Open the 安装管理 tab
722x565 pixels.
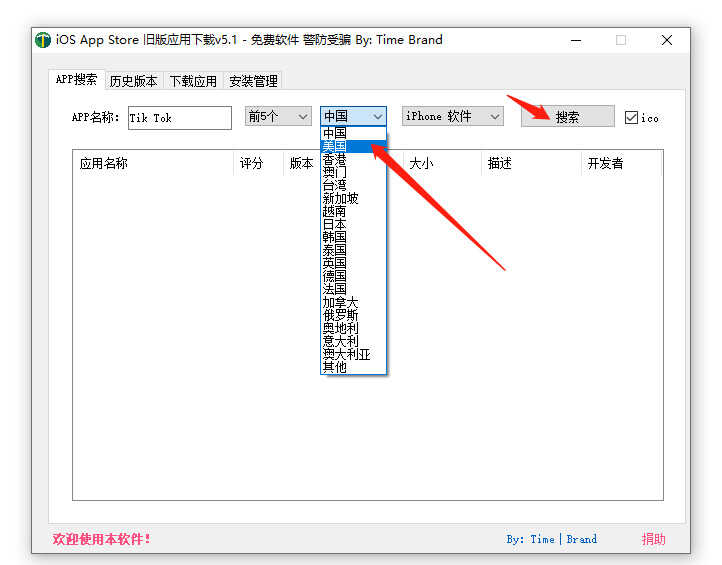coord(253,81)
